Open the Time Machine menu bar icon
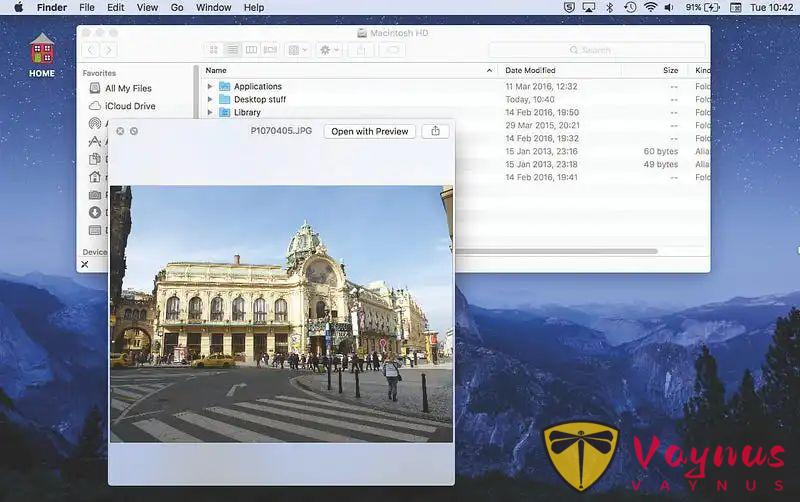Screen dimensions: 800x502 click(x=630, y=7)
